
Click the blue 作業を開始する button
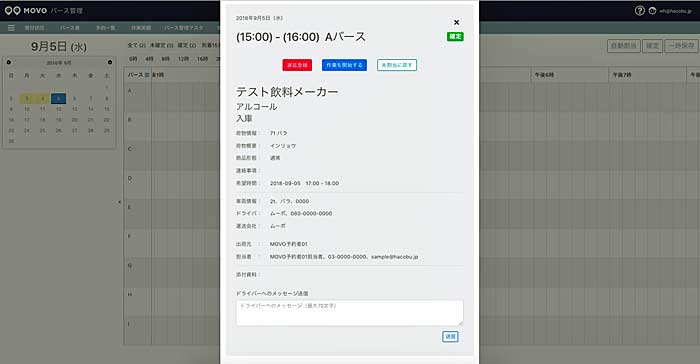(x=344, y=65)
